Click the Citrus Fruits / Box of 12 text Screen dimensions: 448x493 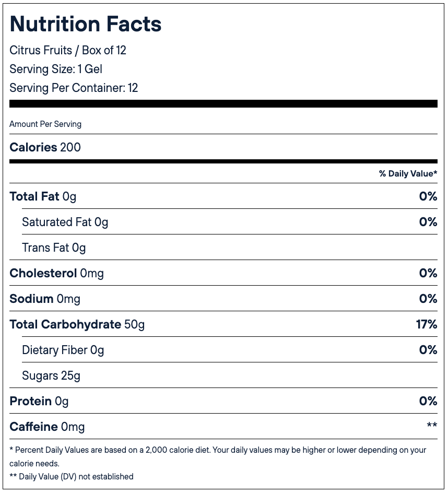pyautogui.click(x=68, y=50)
